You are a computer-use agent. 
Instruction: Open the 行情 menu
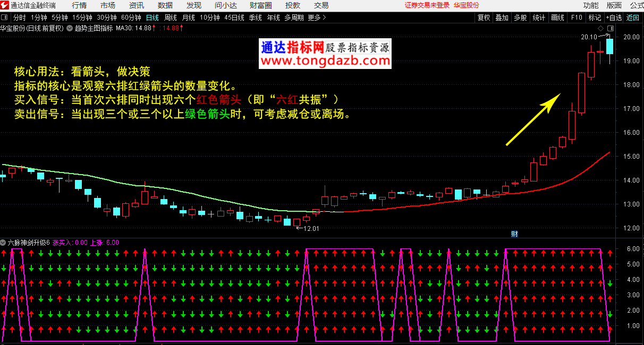[x=79, y=5]
